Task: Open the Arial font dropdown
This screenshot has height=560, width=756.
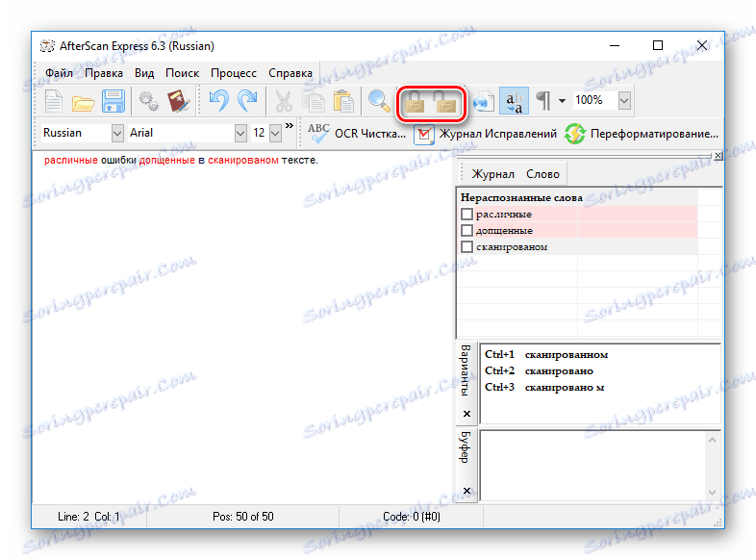Action: (240, 133)
